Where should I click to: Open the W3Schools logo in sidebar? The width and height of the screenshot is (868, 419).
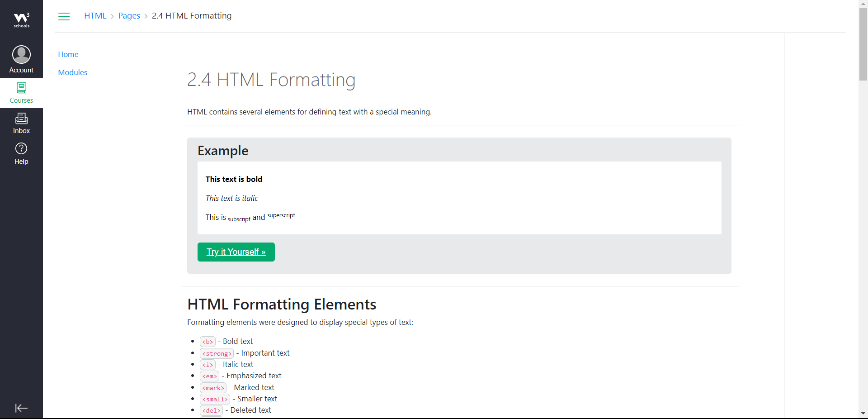tap(21, 19)
